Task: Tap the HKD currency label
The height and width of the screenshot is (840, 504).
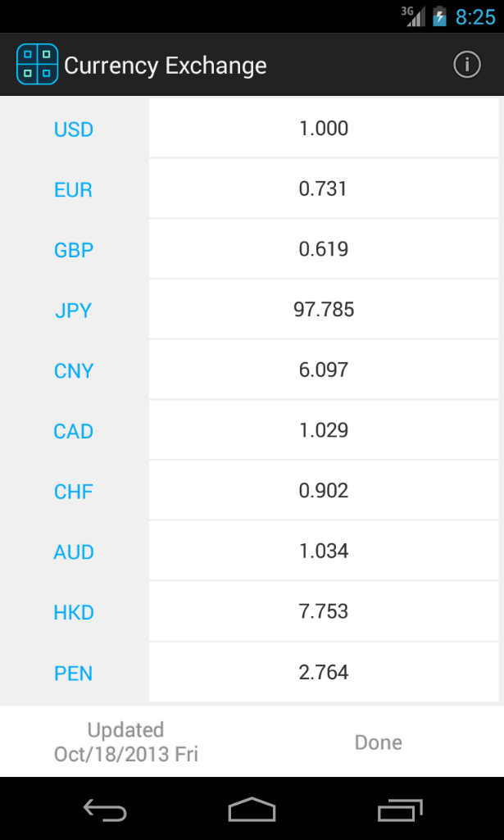Action: click(x=73, y=612)
